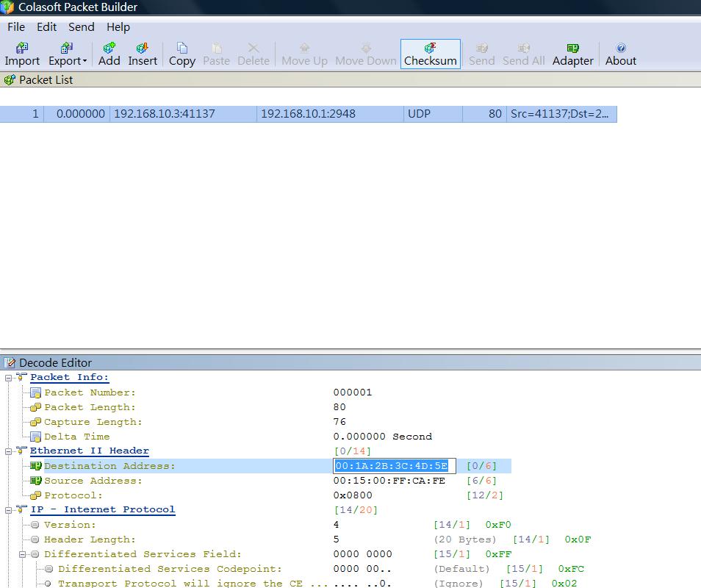Click the Decode Editor panel icon

point(10,362)
